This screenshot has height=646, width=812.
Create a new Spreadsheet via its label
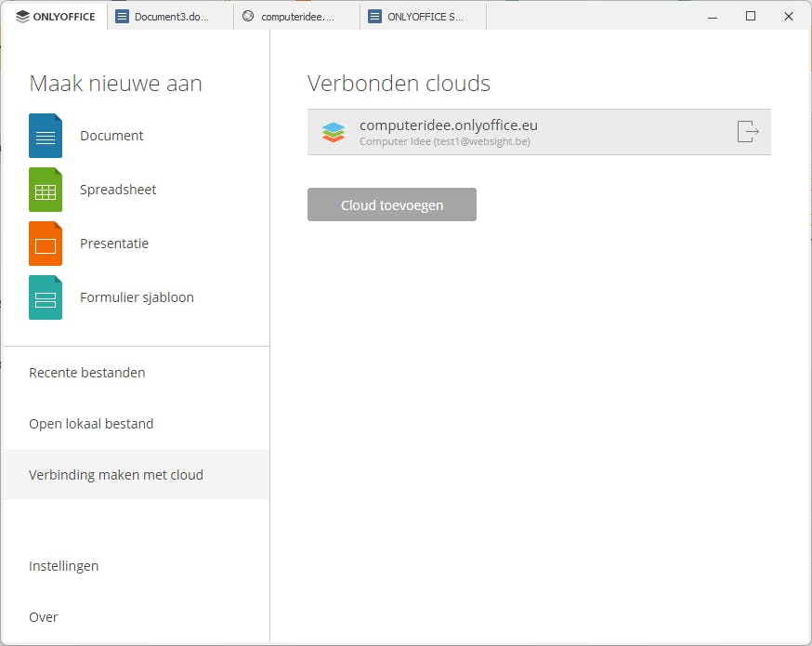tap(118, 190)
